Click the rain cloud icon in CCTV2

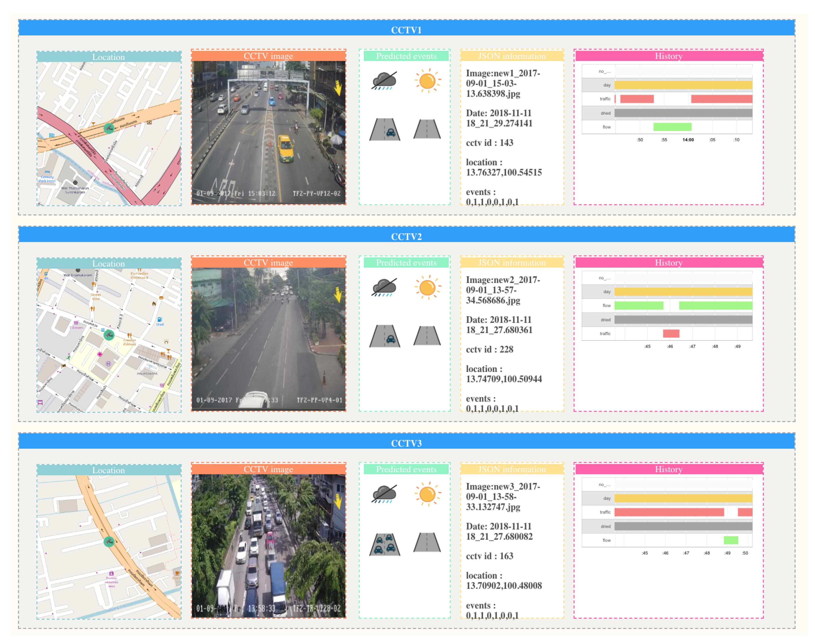(x=384, y=287)
